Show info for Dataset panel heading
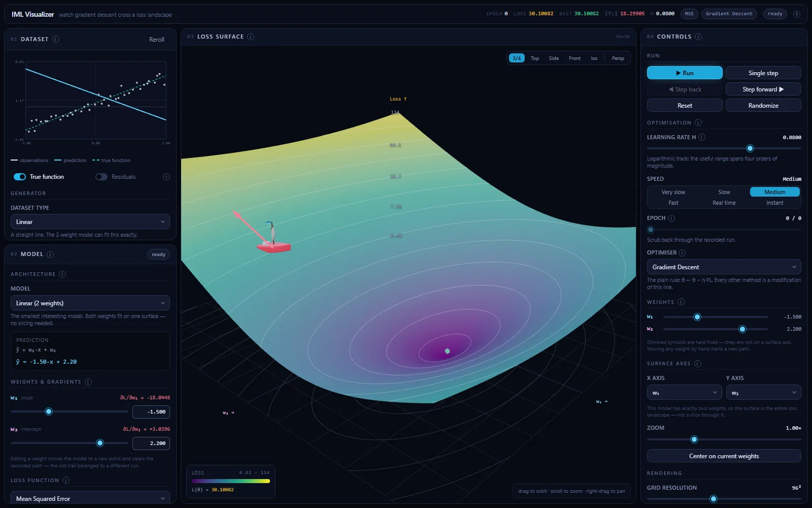 [56, 39]
